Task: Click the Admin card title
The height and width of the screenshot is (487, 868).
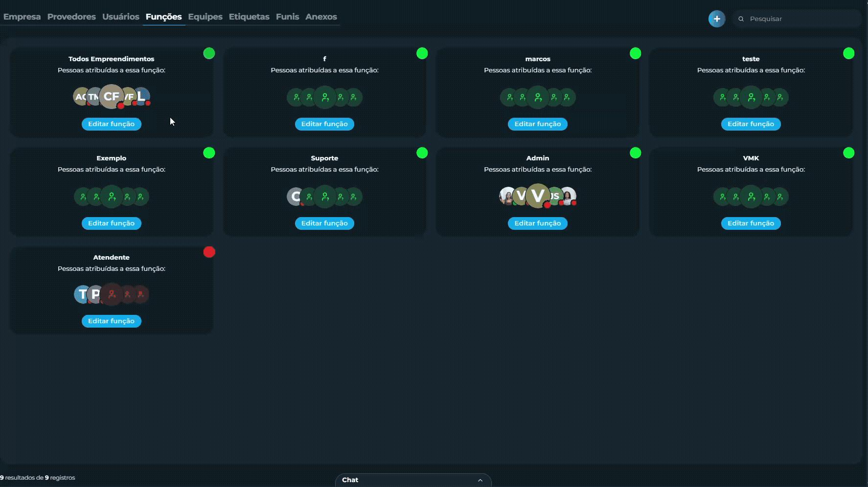Action: (x=538, y=158)
